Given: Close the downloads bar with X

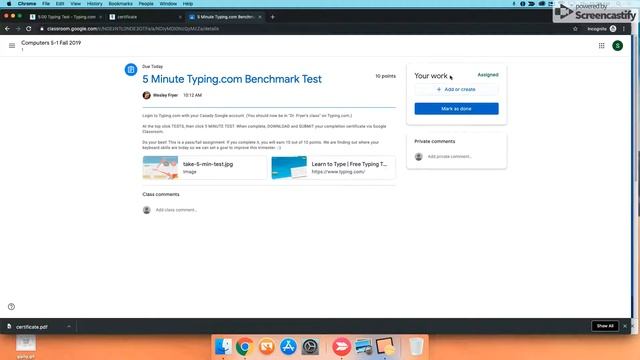Looking at the screenshot, I should click(624, 326).
